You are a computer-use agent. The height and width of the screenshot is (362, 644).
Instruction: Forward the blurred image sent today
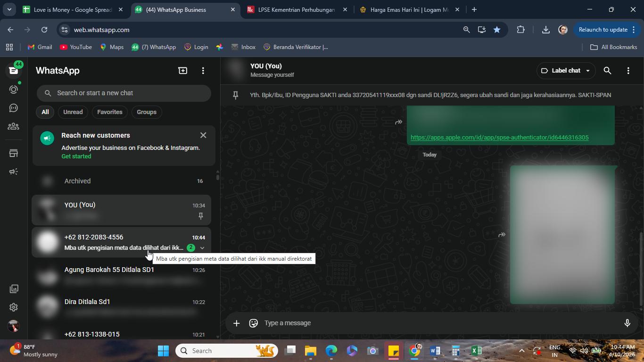click(x=502, y=235)
